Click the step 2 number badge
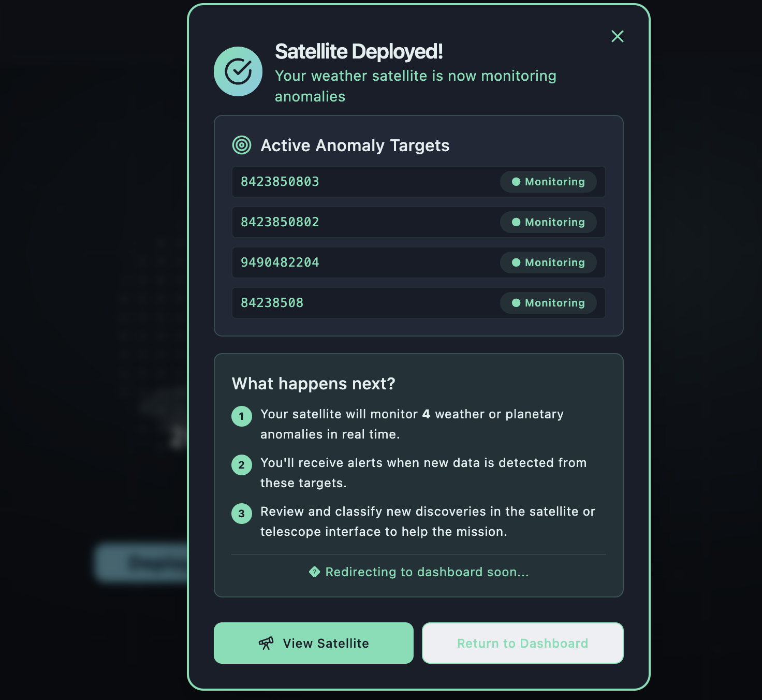This screenshot has height=700, width=762. pyautogui.click(x=242, y=465)
